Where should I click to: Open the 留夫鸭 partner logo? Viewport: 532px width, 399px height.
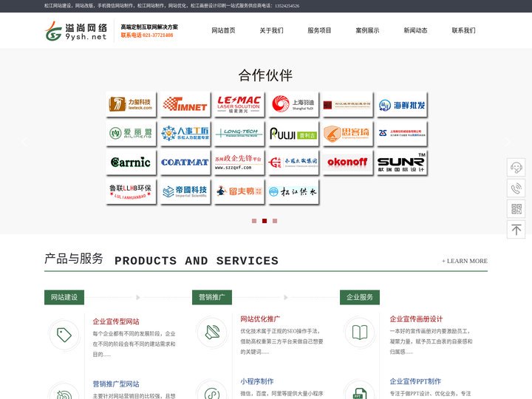pyautogui.click(x=239, y=191)
